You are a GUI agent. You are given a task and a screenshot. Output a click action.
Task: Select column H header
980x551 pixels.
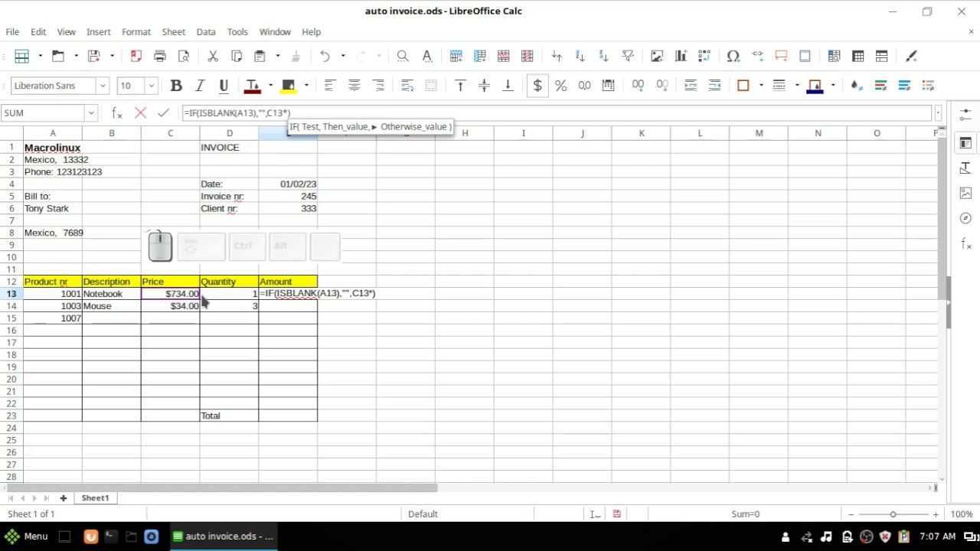click(465, 133)
